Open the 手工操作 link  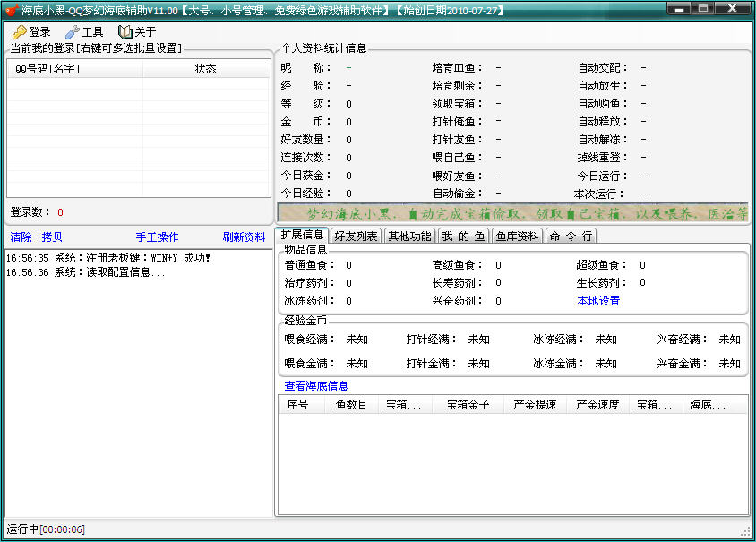[x=157, y=237]
